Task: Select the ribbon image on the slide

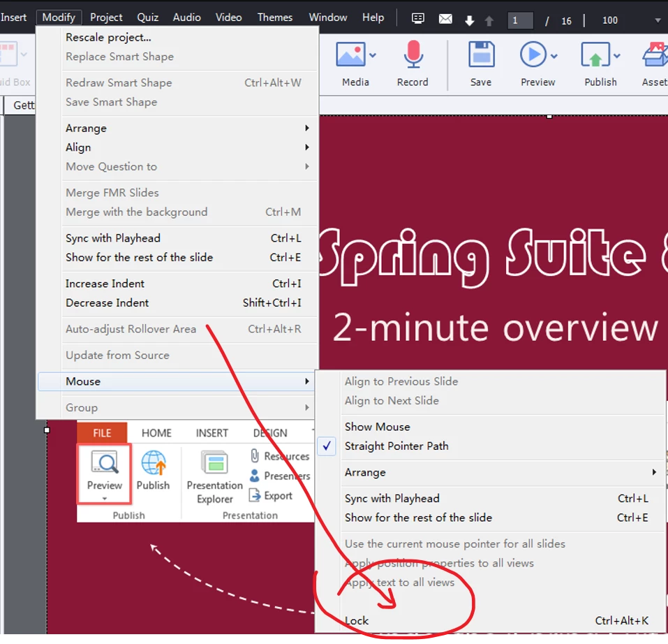Action: [196, 471]
